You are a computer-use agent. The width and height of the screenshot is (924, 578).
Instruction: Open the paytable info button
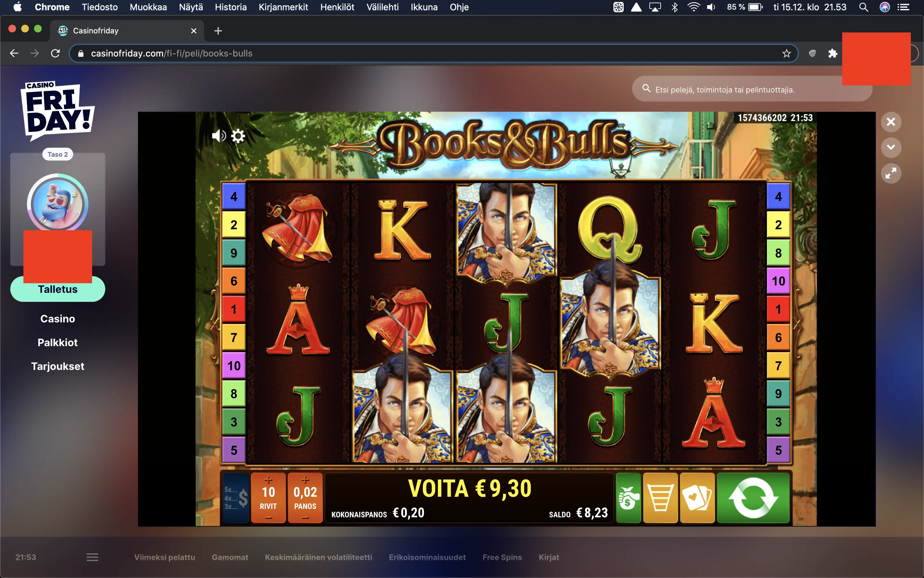coord(236,498)
